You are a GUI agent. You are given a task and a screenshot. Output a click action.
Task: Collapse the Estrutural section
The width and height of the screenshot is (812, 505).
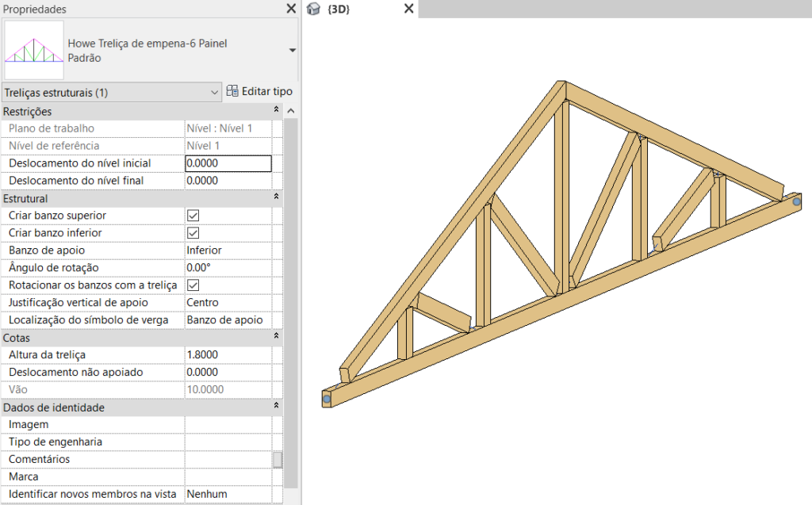click(276, 197)
